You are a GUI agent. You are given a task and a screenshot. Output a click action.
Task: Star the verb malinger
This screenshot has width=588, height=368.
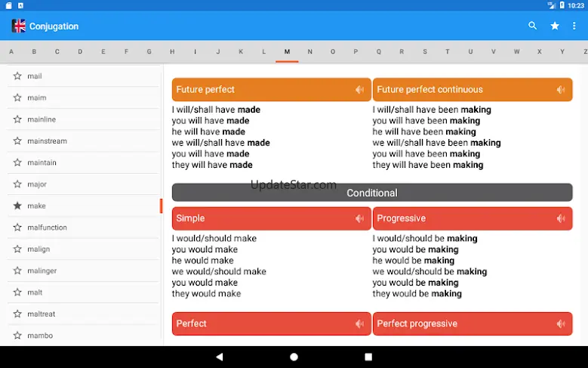click(x=17, y=271)
